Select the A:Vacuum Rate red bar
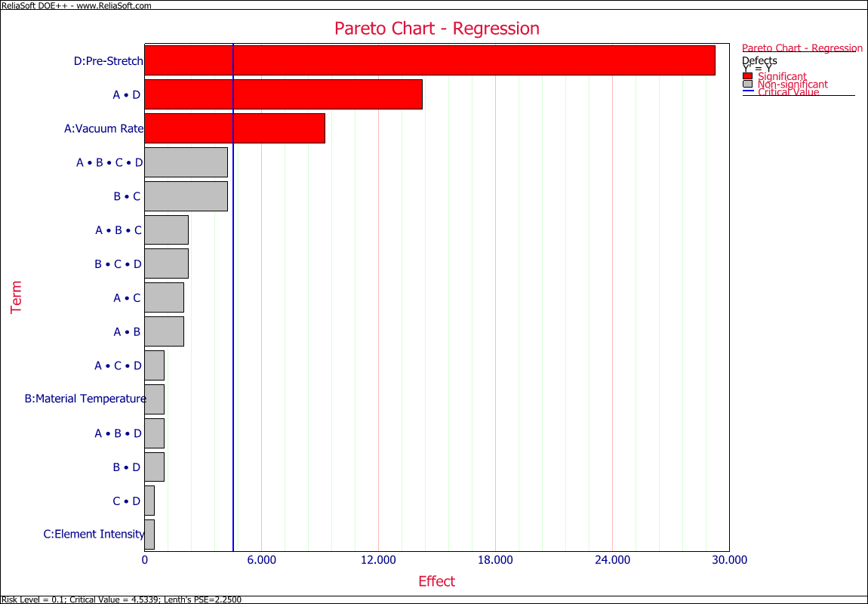The image size is (868, 604). pyautogui.click(x=235, y=128)
